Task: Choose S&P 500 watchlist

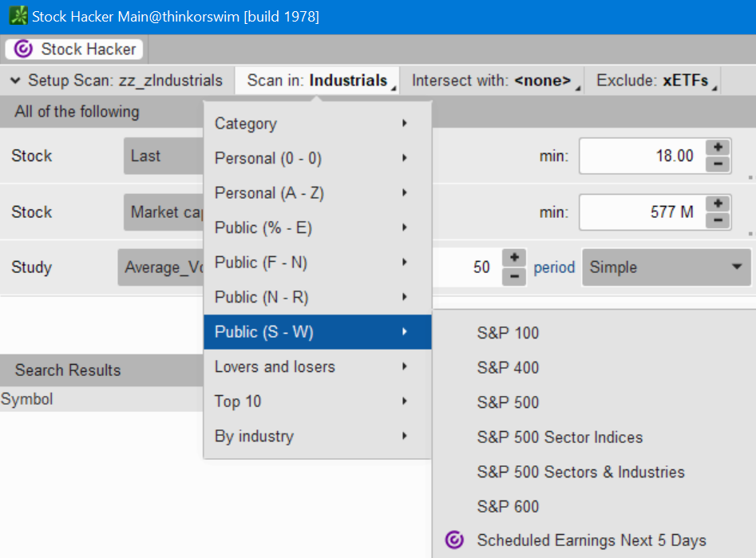Action: [x=508, y=402]
